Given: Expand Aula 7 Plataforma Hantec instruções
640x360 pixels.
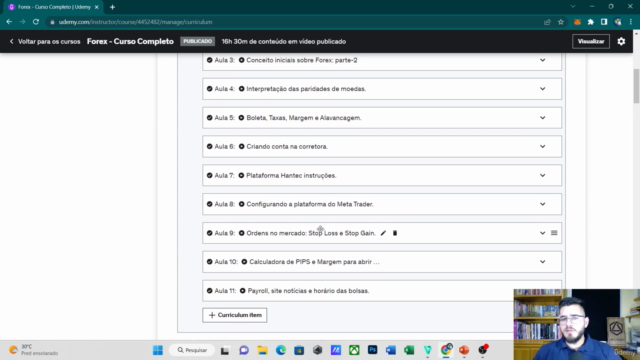Looking at the screenshot, I should point(542,176).
